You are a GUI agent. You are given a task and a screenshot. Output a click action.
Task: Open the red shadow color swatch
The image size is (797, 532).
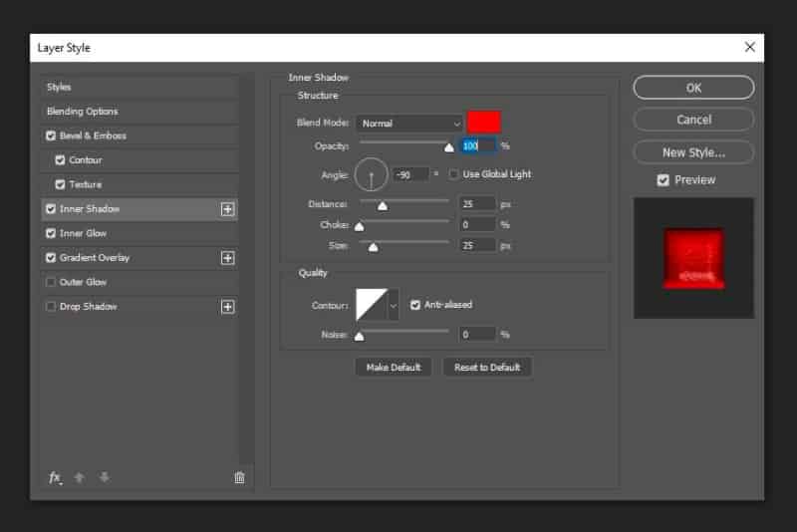click(484, 123)
